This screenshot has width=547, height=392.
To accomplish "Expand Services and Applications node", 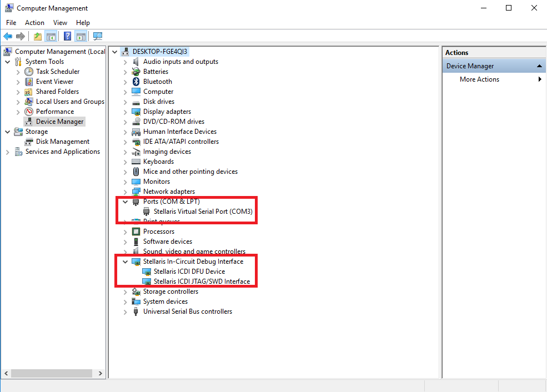I will coord(7,152).
